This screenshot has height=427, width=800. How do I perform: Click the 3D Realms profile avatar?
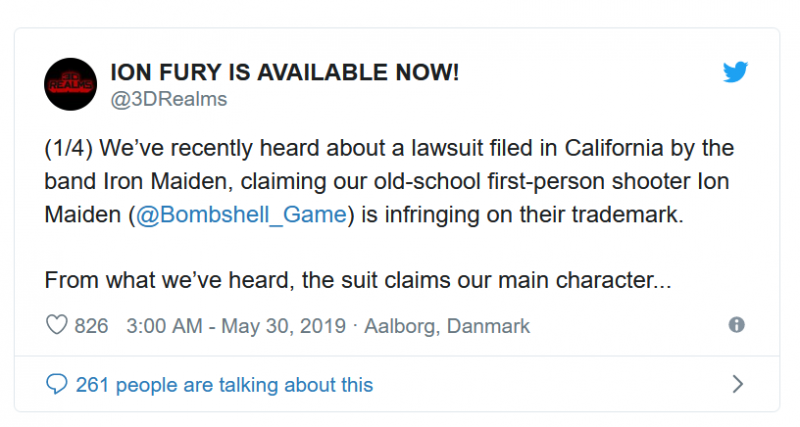70,84
